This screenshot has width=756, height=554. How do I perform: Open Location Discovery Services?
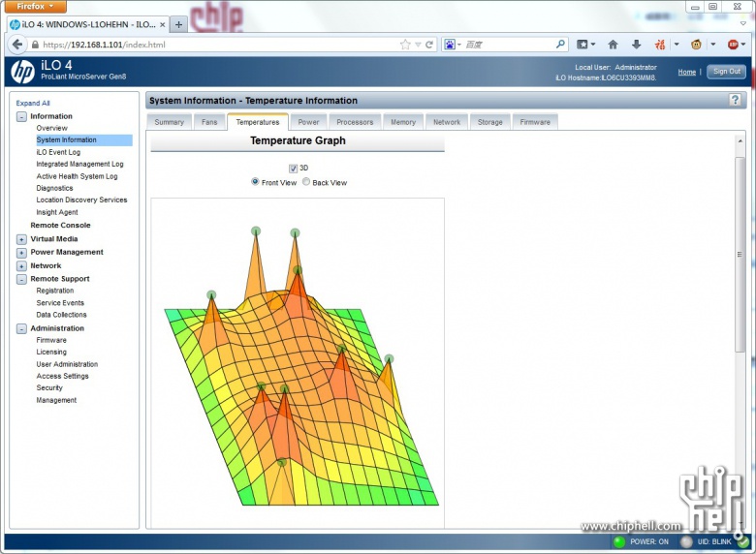pyautogui.click(x=82, y=200)
